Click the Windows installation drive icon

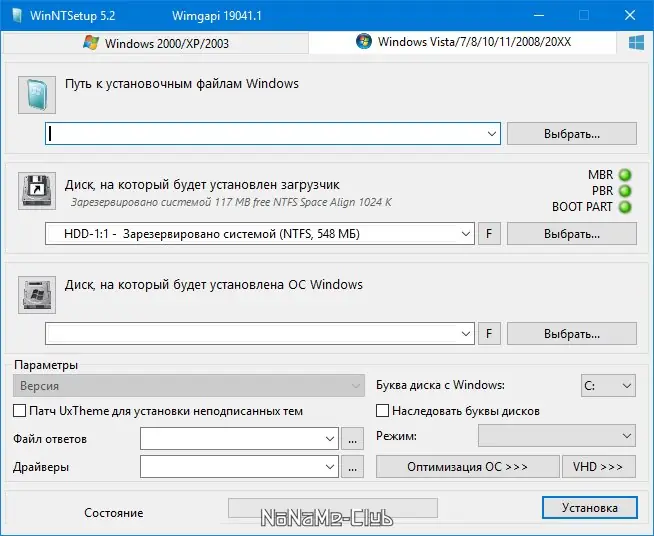37,295
